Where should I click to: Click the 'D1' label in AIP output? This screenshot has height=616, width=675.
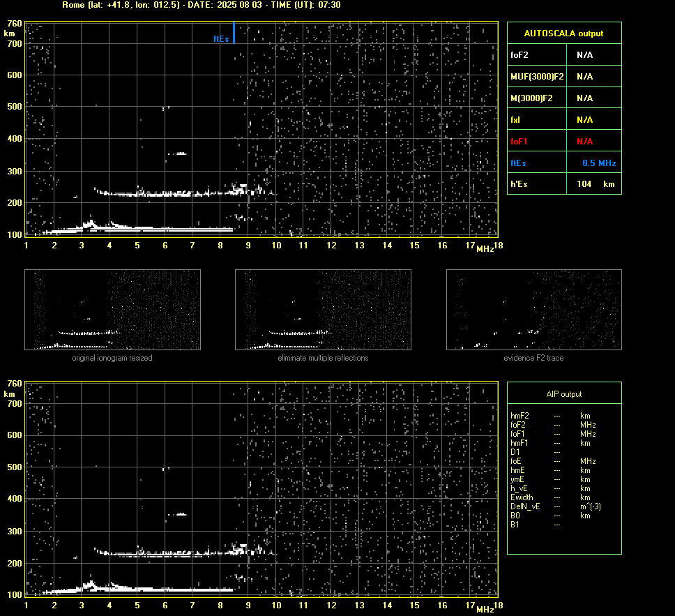point(515,452)
